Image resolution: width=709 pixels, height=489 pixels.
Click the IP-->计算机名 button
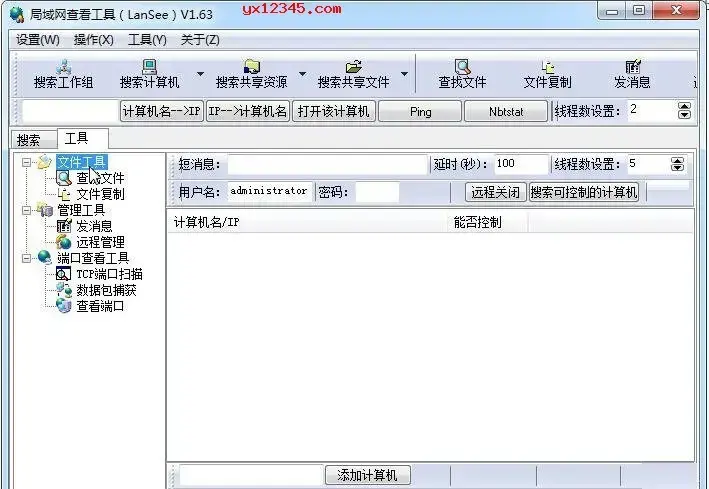pos(248,111)
